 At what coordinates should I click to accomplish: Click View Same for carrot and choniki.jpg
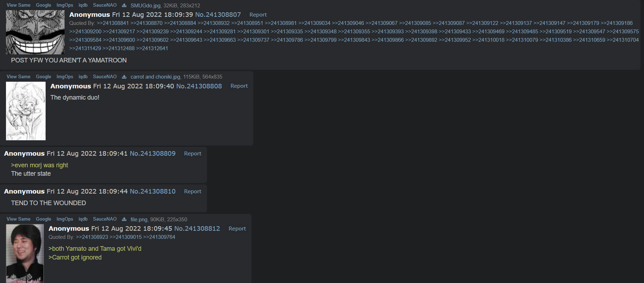click(19, 77)
